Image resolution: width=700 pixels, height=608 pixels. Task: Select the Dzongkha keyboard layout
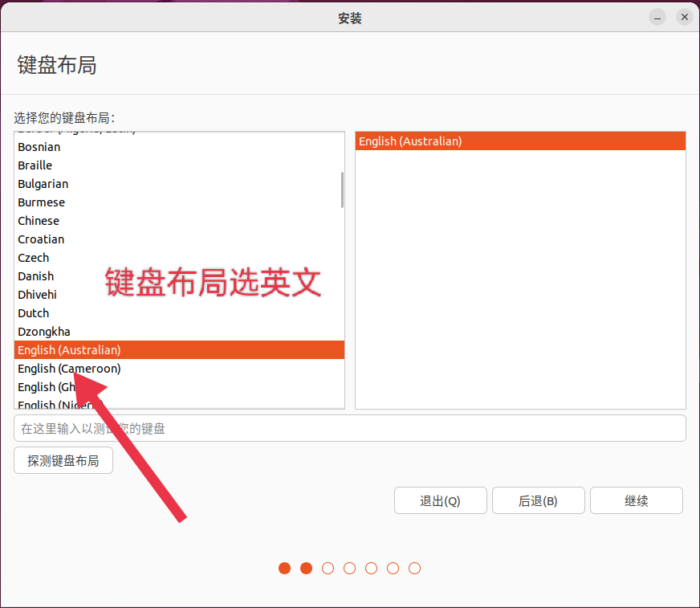click(x=44, y=332)
